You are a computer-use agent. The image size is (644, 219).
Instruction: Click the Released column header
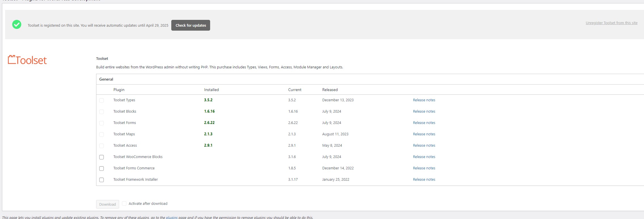tap(330, 90)
